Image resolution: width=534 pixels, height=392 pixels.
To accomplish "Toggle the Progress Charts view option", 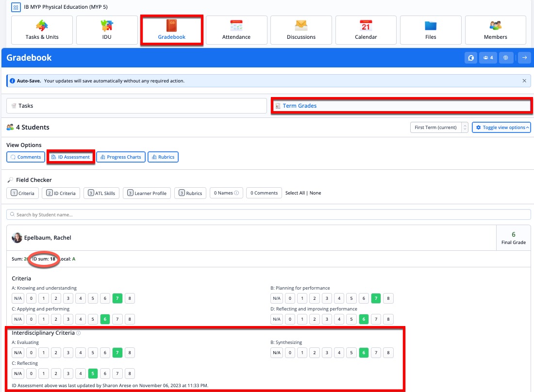I will coord(120,157).
